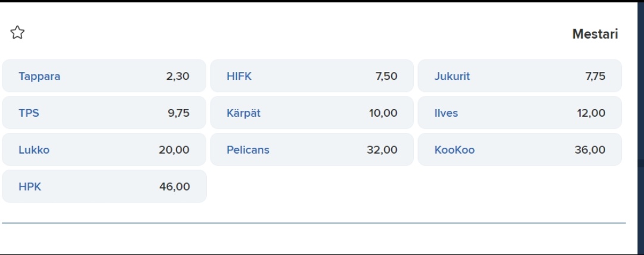Choose HIFK in the Mestari market
This screenshot has width=644, height=255.
pos(312,76)
